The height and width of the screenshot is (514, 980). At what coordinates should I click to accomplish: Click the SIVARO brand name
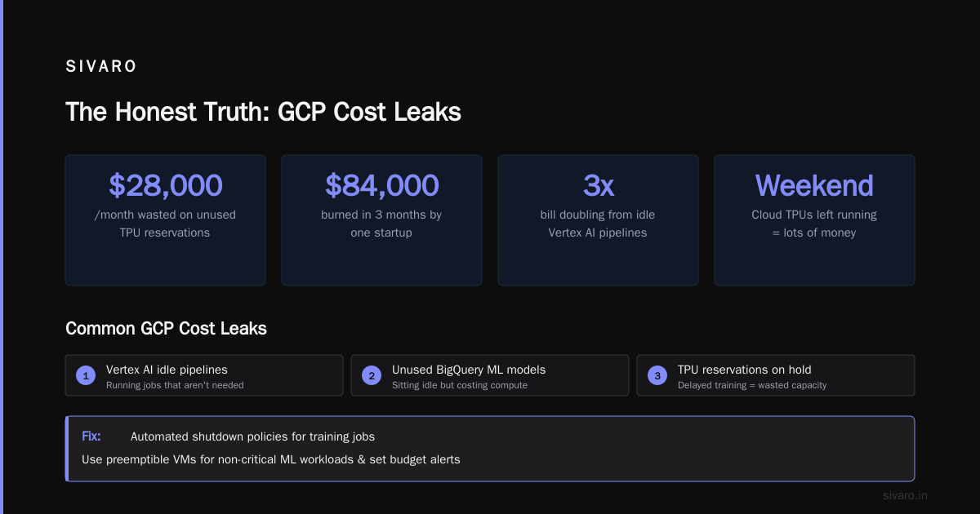pos(101,67)
